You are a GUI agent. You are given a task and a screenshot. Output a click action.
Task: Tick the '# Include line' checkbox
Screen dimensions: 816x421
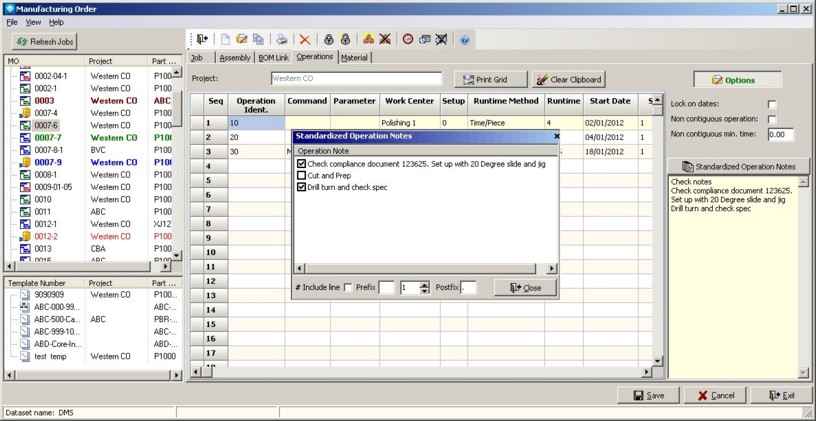coord(347,288)
